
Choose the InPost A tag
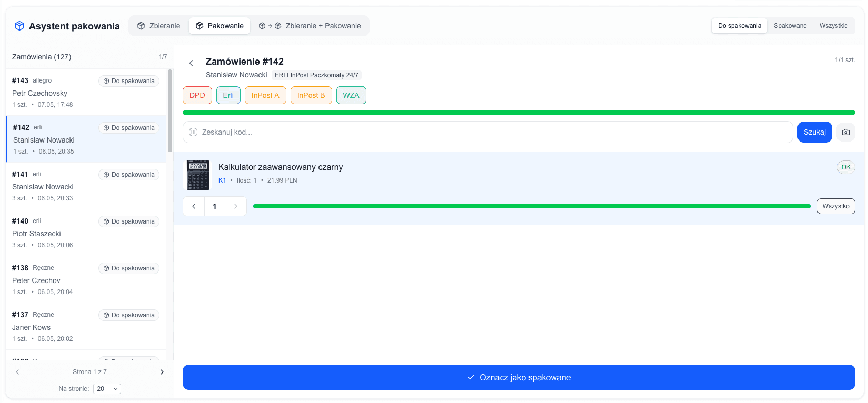[265, 95]
